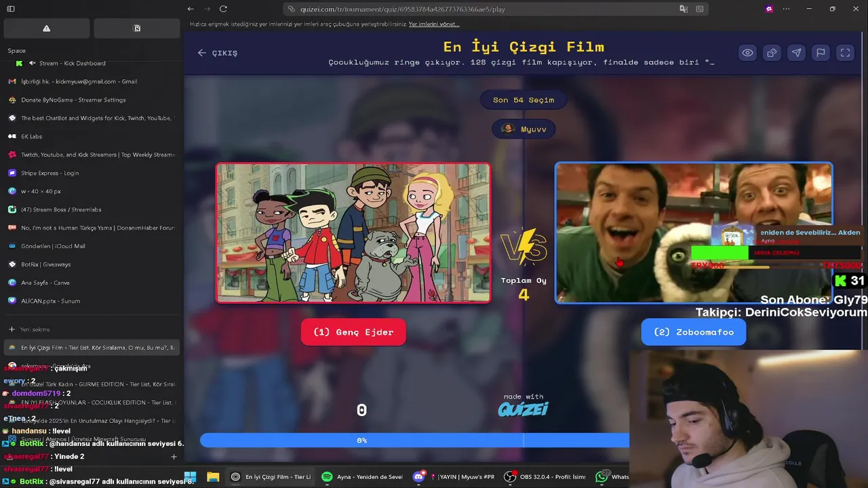
Task: Vote for (2) Zoboomafoo button
Action: click(693, 332)
